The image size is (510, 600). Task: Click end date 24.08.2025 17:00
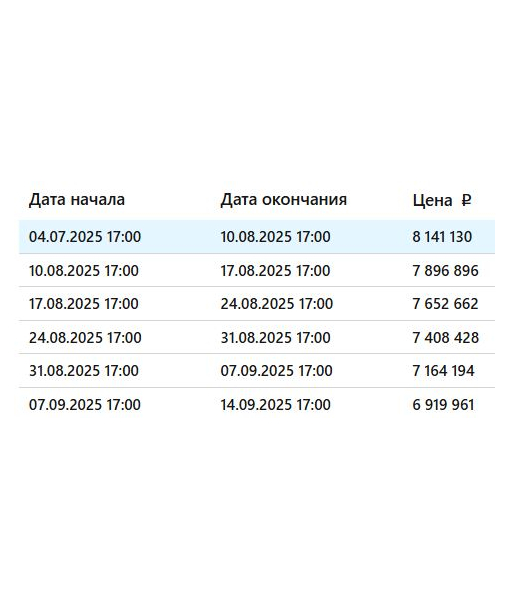point(277,304)
